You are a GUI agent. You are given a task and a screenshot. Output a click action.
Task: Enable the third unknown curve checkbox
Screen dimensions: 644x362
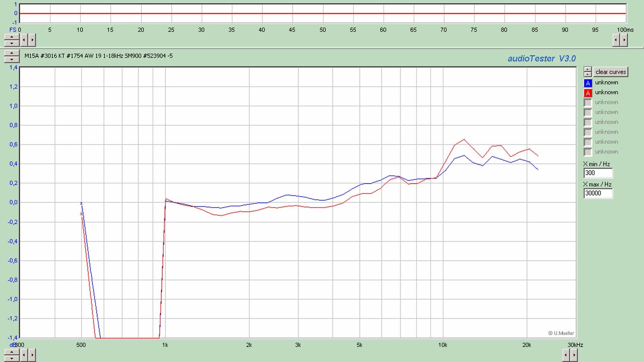tap(588, 103)
